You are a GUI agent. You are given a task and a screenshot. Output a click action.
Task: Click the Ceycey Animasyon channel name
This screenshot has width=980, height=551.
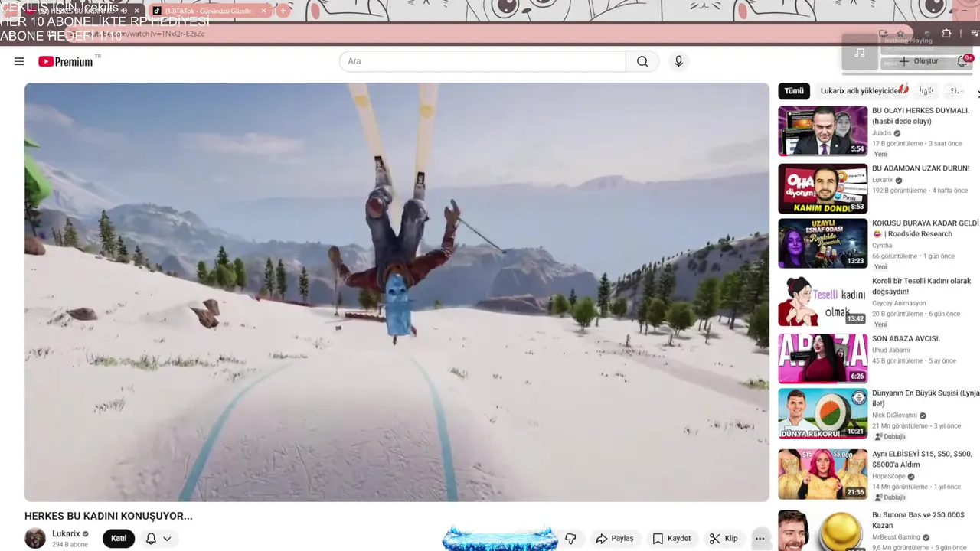pyautogui.click(x=899, y=303)
